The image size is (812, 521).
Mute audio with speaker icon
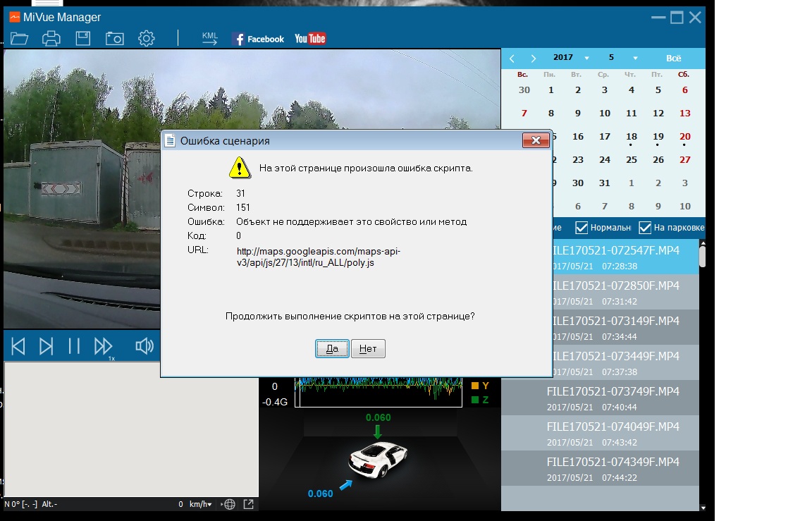[144, 345]
